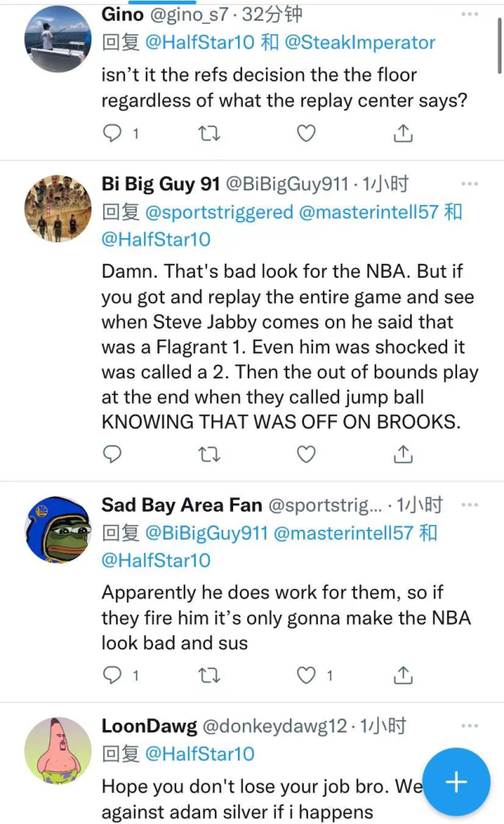The width and height of the screenshot is (504, 824).
Task: Open more options on Sad Bay Area Fan's tweet
Action: [469, 504]
